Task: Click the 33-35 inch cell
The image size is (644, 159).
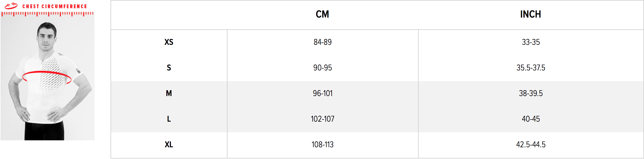Action: pyautogui.click(x=531, y=42)
